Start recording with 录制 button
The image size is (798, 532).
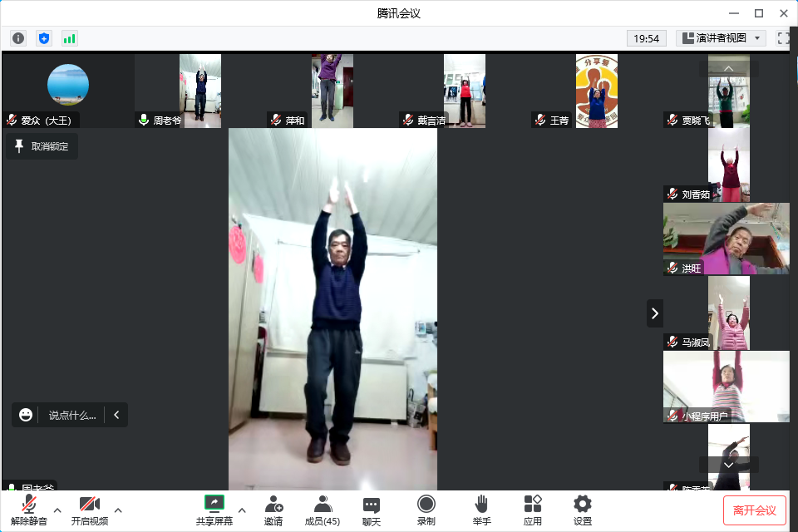pos(426,510)
